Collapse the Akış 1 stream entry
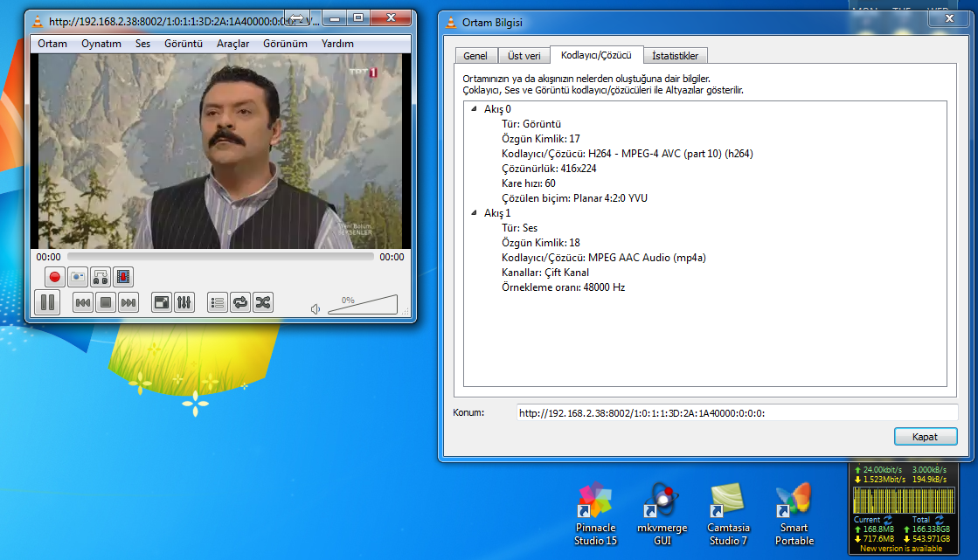Screen dimensions: 978x560 [473, 212]
